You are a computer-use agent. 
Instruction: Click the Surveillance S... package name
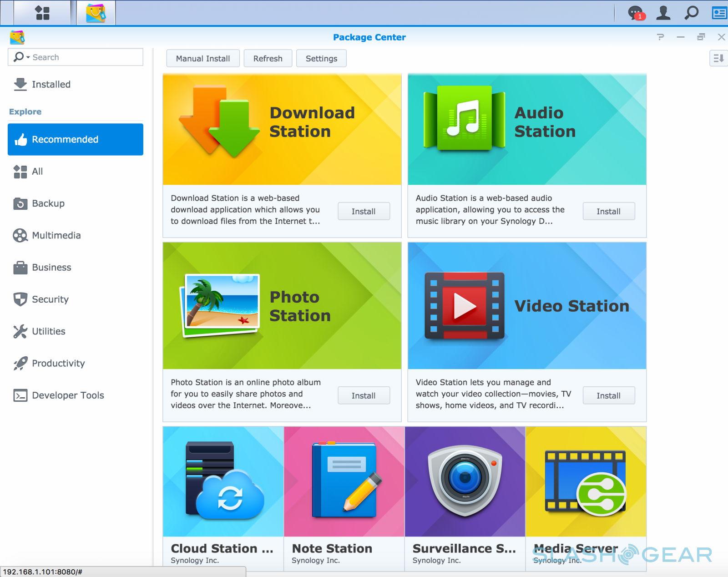(464, 548)
